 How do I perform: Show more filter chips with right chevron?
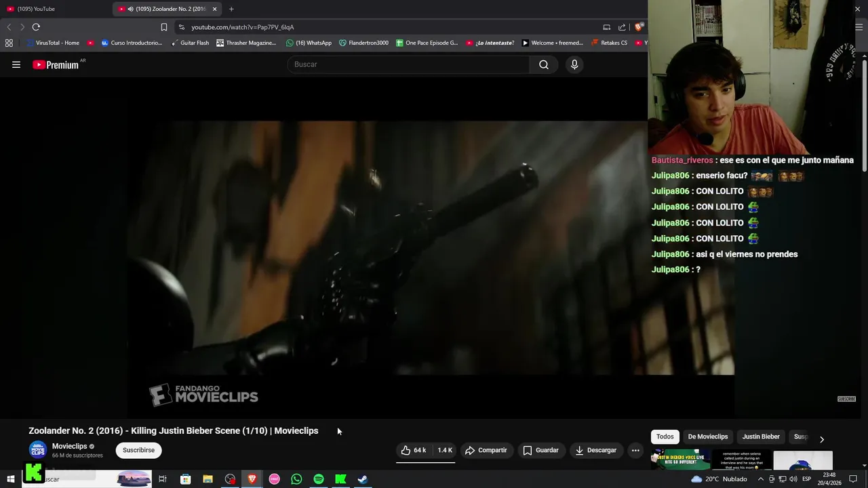[x=822, y=439]
